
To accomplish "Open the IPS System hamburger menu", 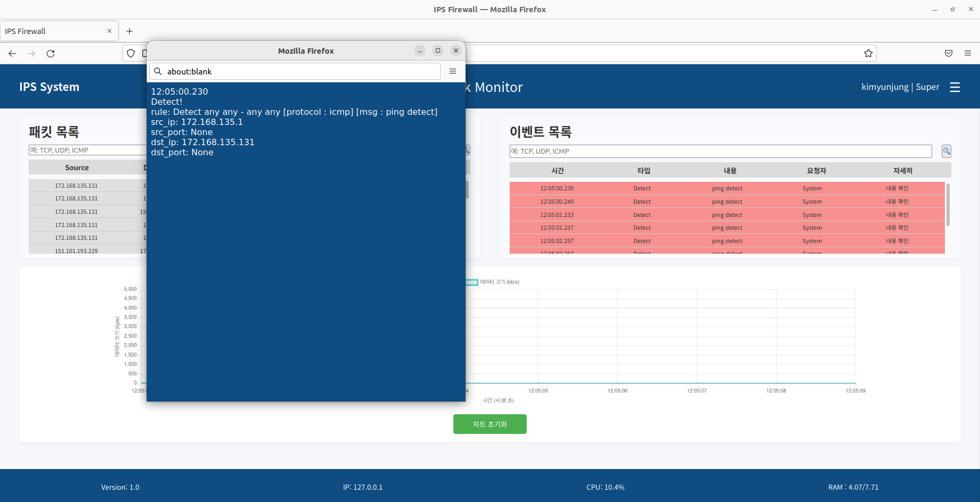I will click(x=955, y=87).
